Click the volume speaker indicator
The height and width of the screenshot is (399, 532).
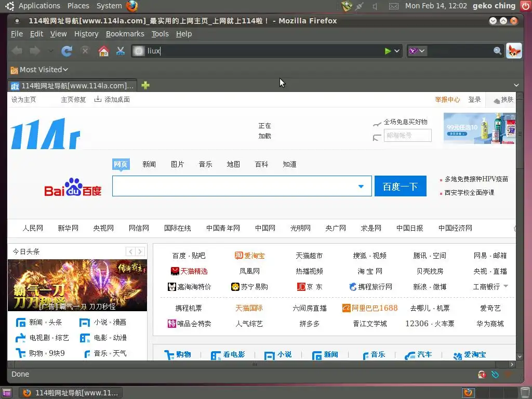pyautogui.click(x=375, y=6)
